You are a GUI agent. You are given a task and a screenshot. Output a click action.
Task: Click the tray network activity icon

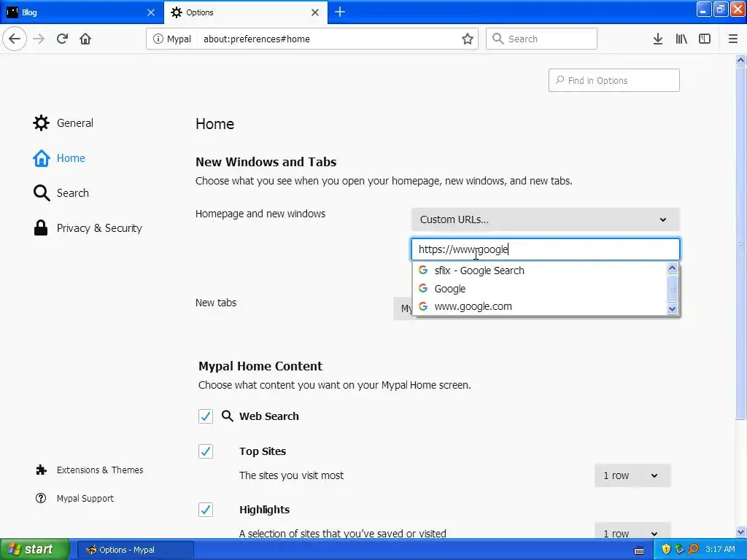point(680,549)
